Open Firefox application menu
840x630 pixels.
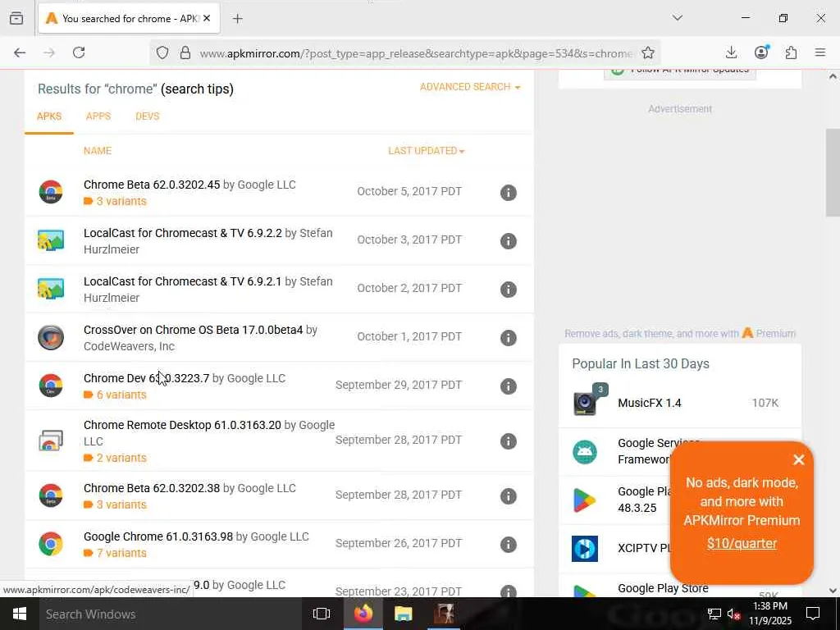(820, 52)
